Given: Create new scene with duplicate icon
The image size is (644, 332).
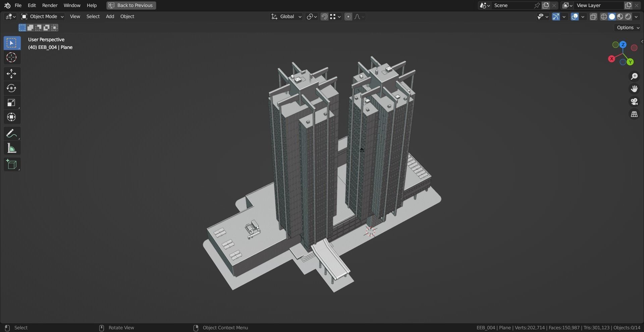Looking at the screenshot, I should click(546, 5).
